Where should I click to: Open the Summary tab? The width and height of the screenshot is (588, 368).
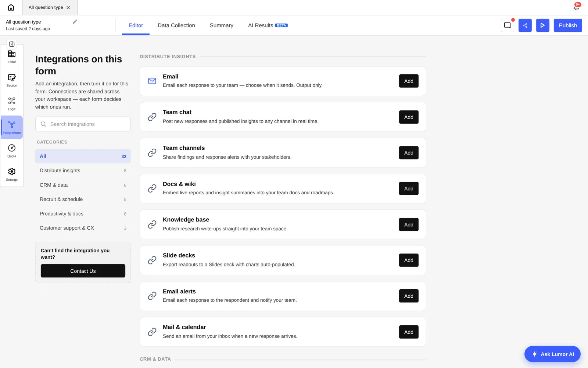coord(222,25)
